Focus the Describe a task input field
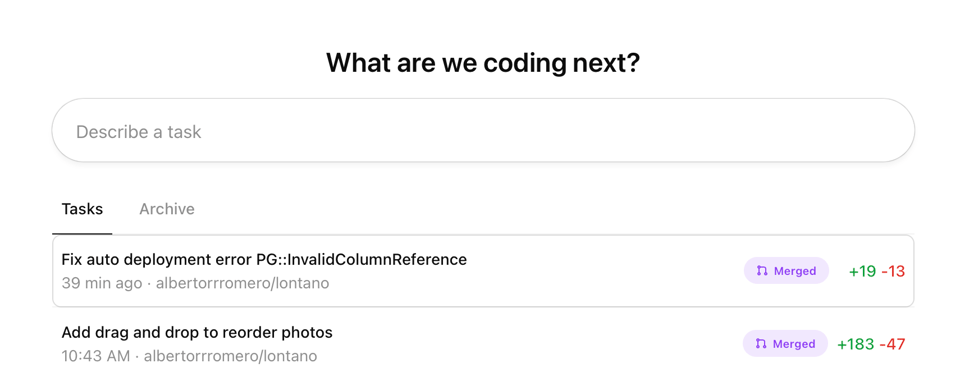The height and width of the screenshot is (377, 960). pyautogui.click(x=483, y=130)
